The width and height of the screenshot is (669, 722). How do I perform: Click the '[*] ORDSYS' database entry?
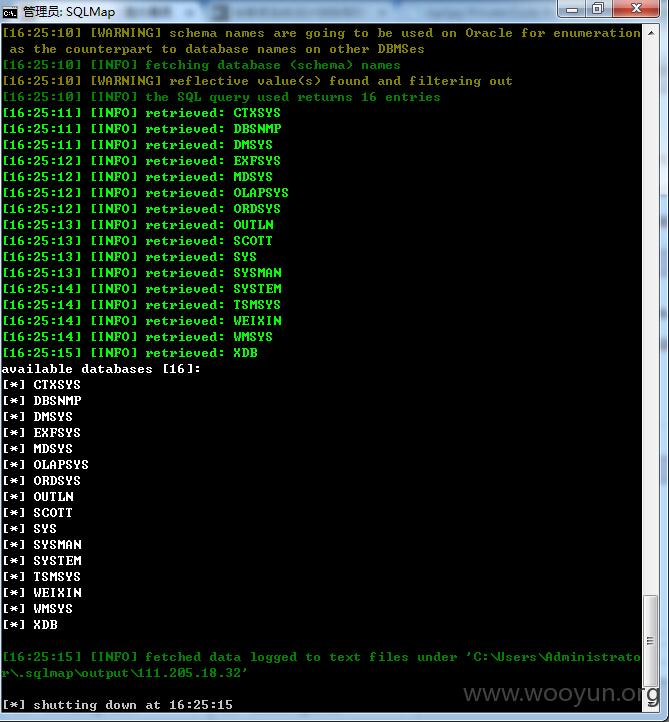(41, 481)
